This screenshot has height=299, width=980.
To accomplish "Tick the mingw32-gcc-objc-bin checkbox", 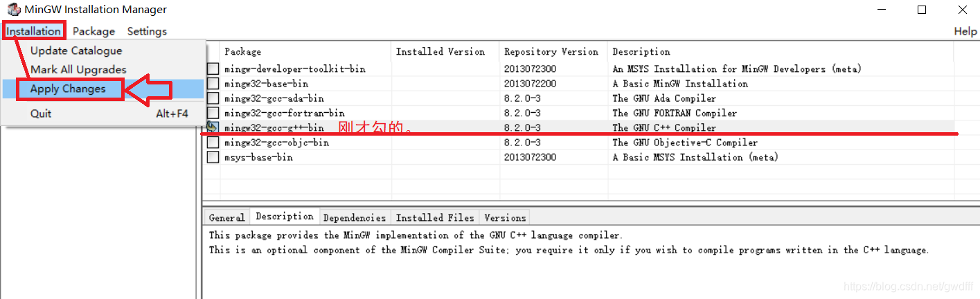I will tap(213, 143).
